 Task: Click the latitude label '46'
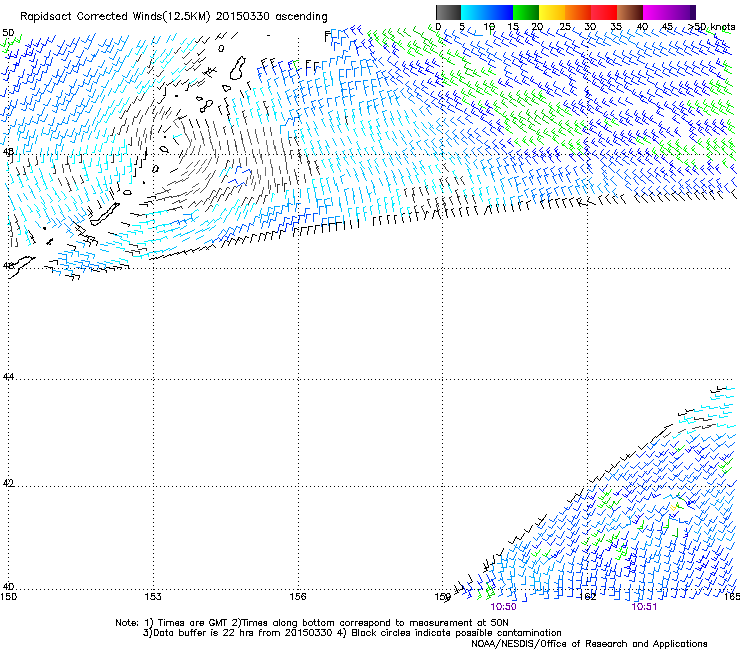8,266
